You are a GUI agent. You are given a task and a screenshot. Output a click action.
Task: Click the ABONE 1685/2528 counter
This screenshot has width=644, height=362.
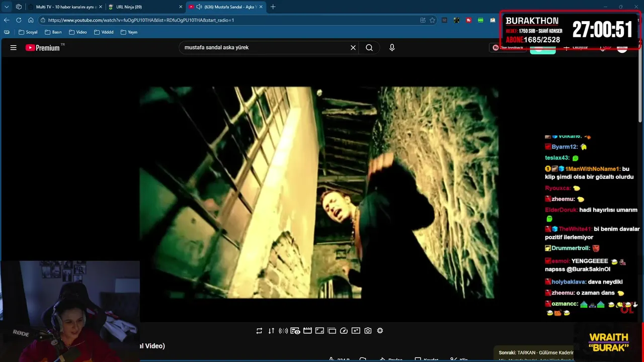(x=533, y=40)
